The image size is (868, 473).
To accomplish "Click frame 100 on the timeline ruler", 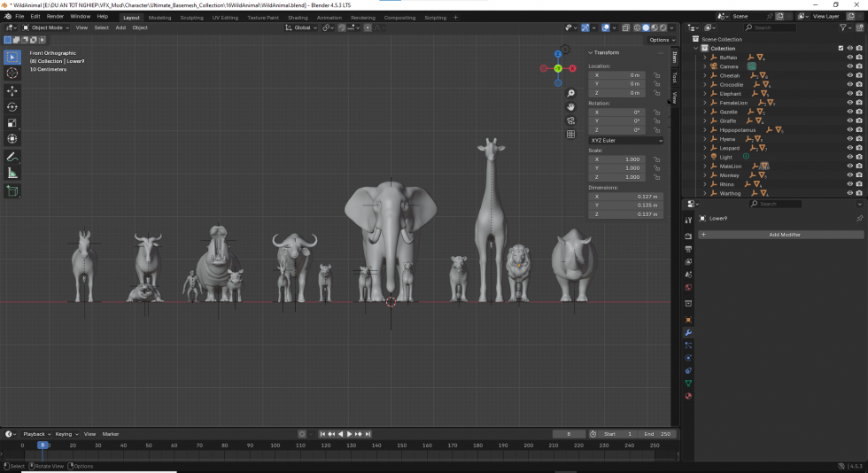I will point(275,446).
